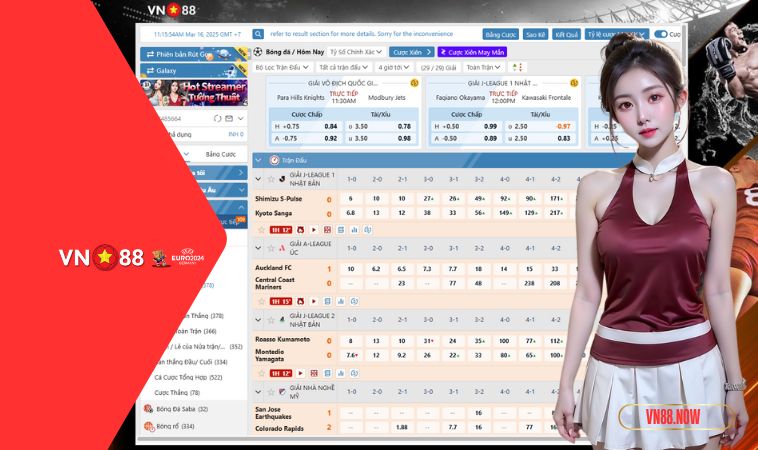The height and width of the screenshot is (450, 758).
Task: Select the (29 / 29) Giải league filter
Action: [x=438, y=67]
